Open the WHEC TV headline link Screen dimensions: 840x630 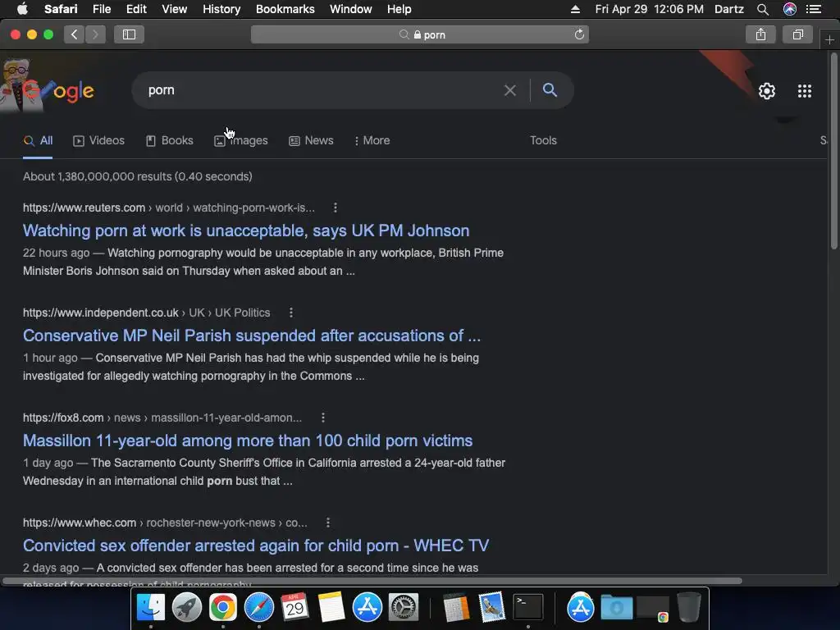[x=256, y=546]
